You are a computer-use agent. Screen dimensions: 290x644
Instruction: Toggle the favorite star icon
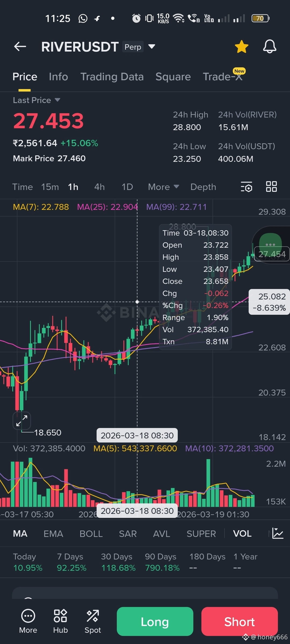click(241, 47)
